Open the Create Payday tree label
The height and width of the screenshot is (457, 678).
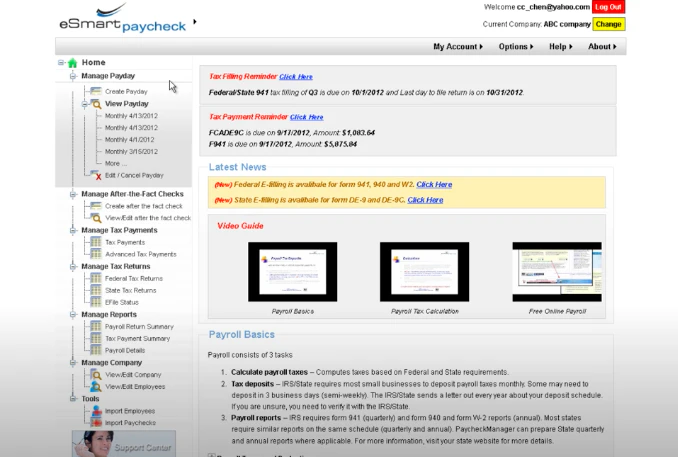(x=126, y=92)
